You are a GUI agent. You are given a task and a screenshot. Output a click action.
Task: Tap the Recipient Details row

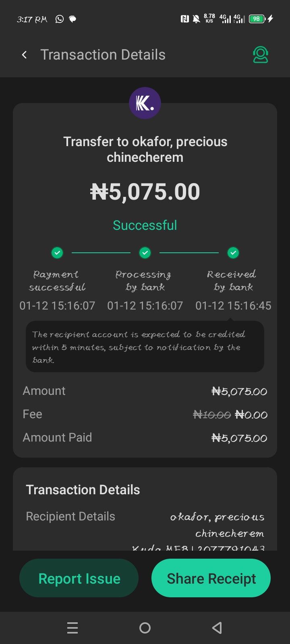point(70,516)
